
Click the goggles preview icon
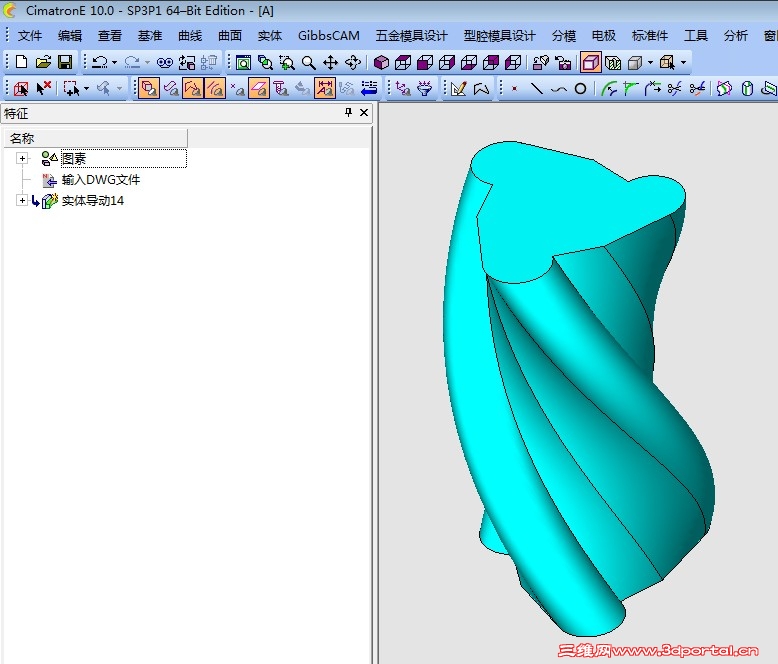coord(165,62)
